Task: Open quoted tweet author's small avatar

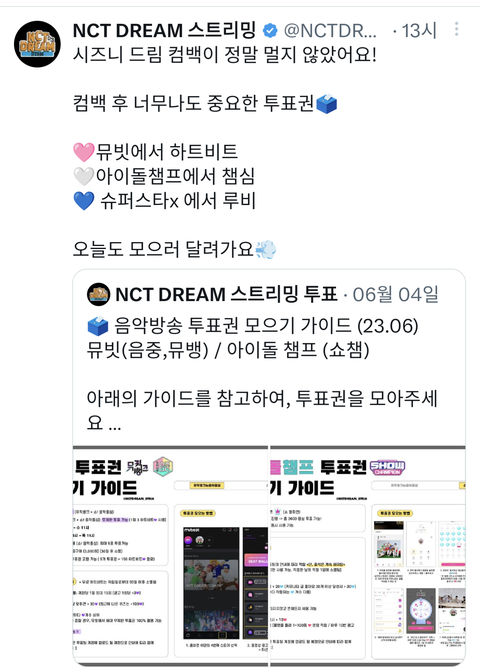Action: [98, 294]
